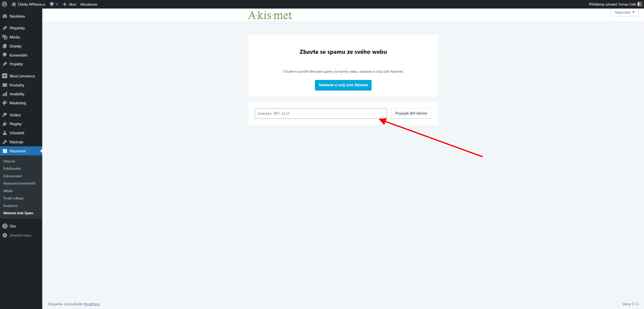Click the Verze 5.7.2 text

click(x=631, y=304)
